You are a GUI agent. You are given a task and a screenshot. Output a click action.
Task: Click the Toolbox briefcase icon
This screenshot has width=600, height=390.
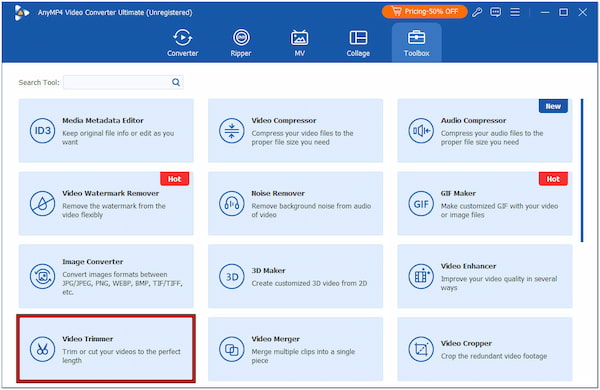pos(416,38)
